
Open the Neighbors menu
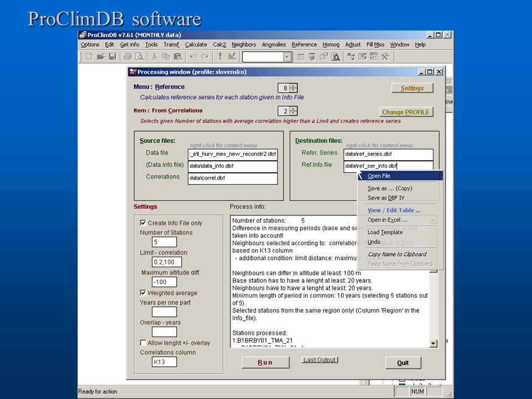click(244, 44)
